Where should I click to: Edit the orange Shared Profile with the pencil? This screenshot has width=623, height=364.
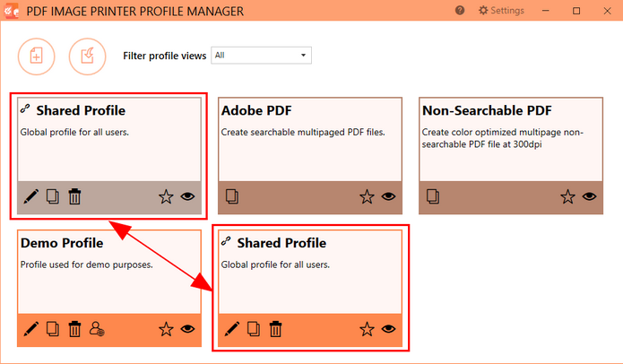pos(232,329)
